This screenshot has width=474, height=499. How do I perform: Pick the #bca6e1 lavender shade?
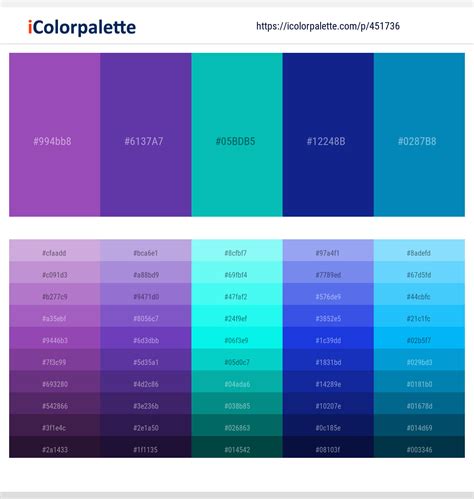(x=146, y=251)
